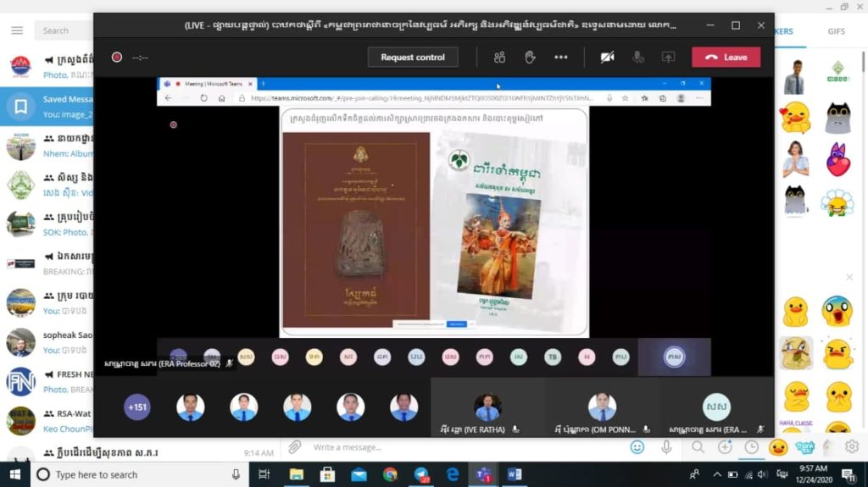The image size is (868, 487).
Task: Open the +151 more participants bubble
Action: tap(137, 407)
